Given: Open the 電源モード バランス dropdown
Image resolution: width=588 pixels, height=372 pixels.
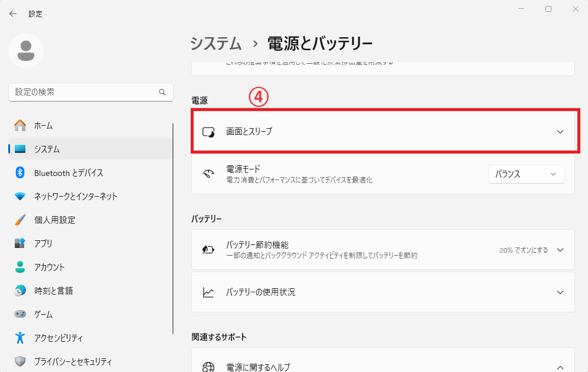Looking at the screenshot, I should [x=526, y=174].
